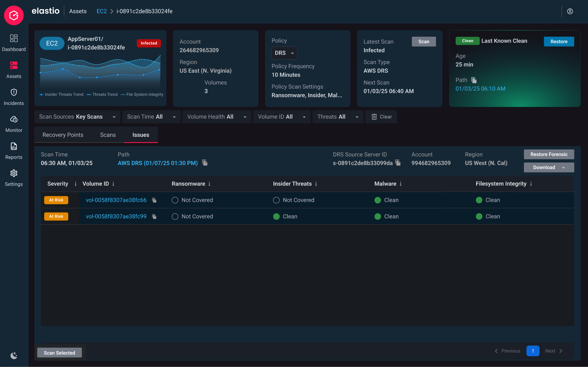Open the DRS policy dropdown
The width and height of the screenshot is (588, 367).
pyautogui.click(x=284, y=53)
